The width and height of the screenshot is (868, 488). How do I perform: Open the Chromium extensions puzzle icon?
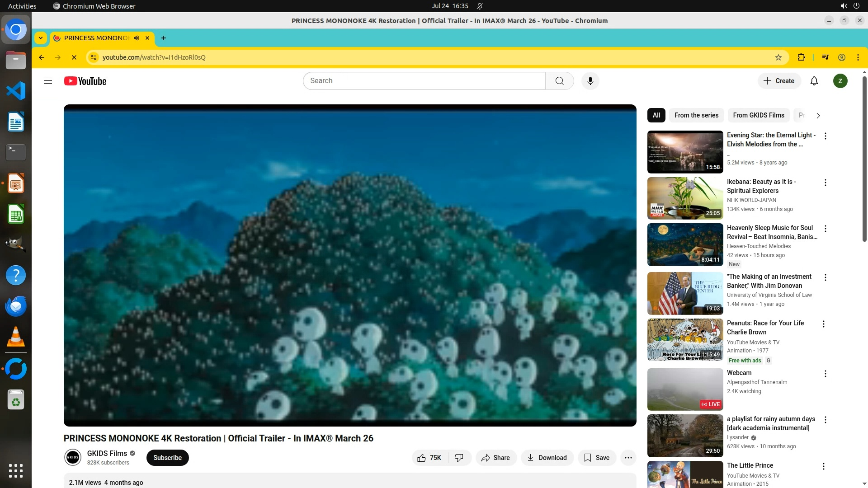click(801, 57)
